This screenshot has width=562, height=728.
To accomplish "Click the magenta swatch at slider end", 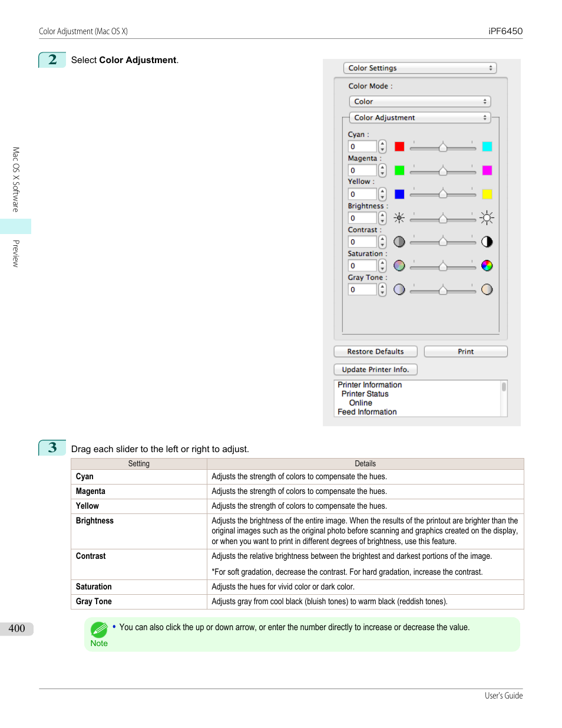I will 487,170.
